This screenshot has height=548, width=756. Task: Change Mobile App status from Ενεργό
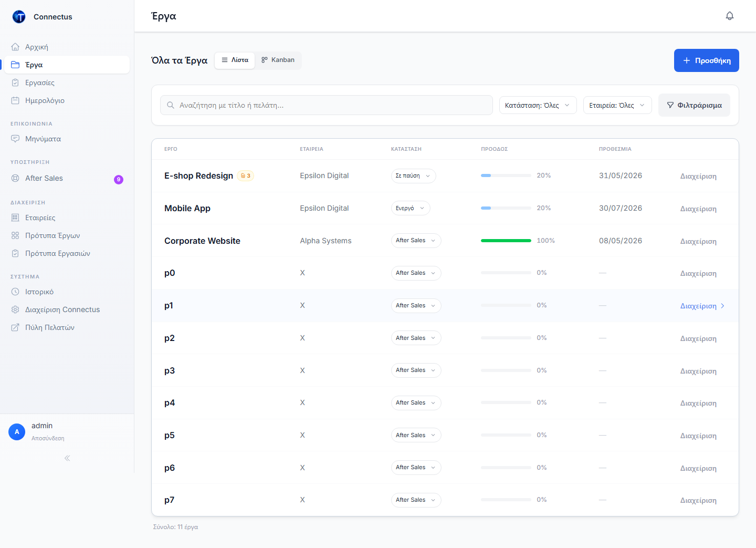(411, 208)
